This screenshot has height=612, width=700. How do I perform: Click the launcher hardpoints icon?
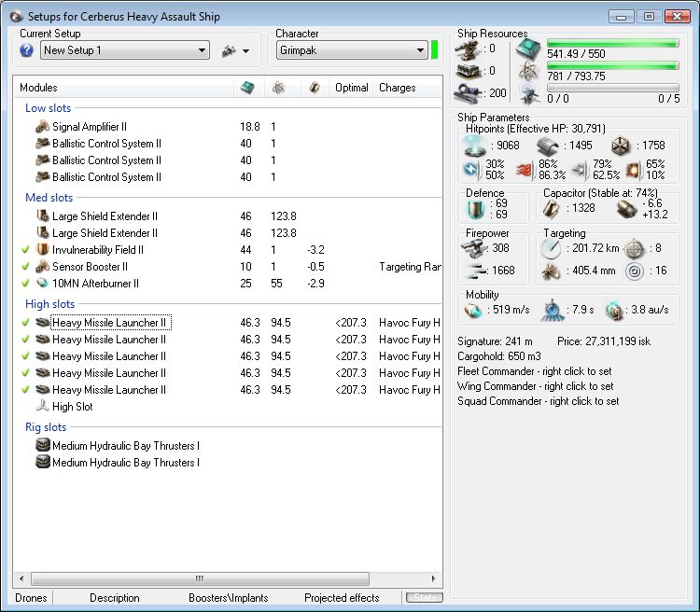[468, 72]
